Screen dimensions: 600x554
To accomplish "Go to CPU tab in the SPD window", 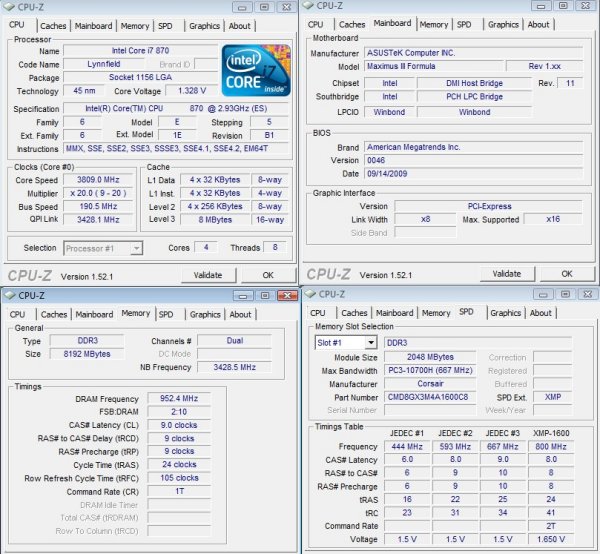I will [x=318, y=313].
